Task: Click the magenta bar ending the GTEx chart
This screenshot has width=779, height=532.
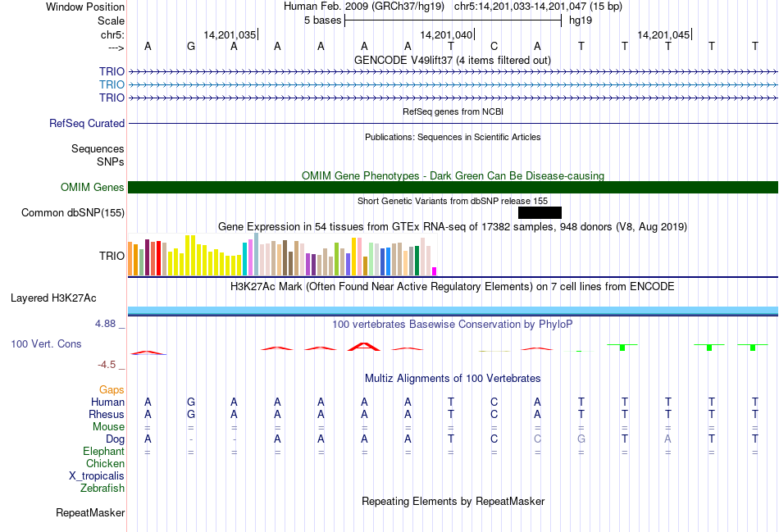Action: click(x=434, y=271)
